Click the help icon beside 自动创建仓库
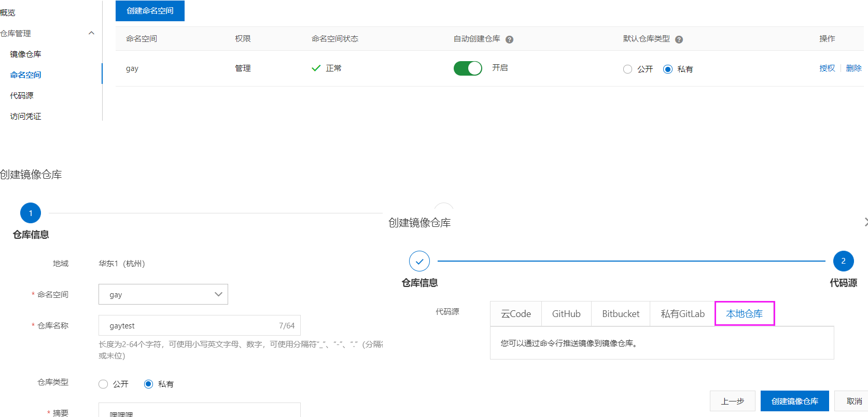Screen dimensions: 868x417 pos(509,39)
